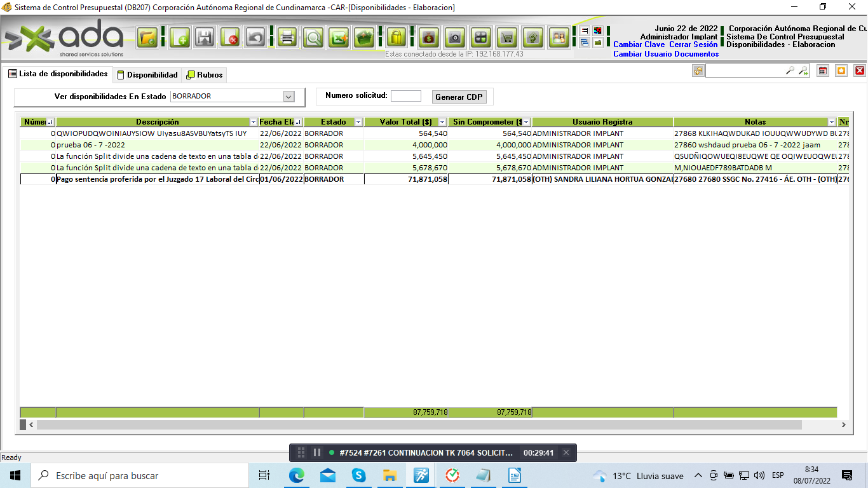Click the save floppy disk icon
This screenshot has width=868, height=488.
204,37
